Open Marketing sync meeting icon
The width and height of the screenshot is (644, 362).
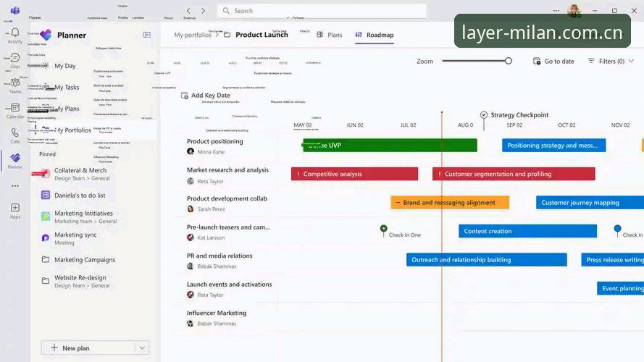point(46,237)
